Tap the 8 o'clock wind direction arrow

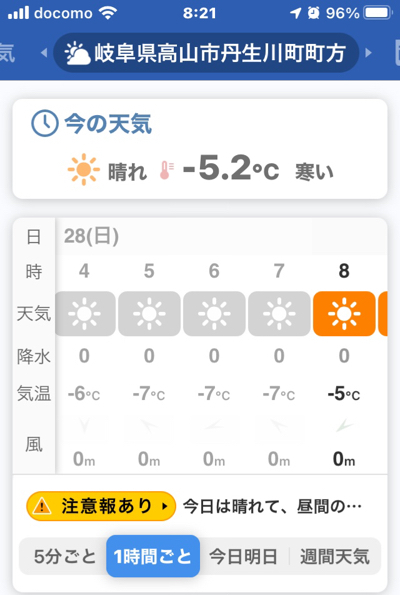(x=344, y=426)
